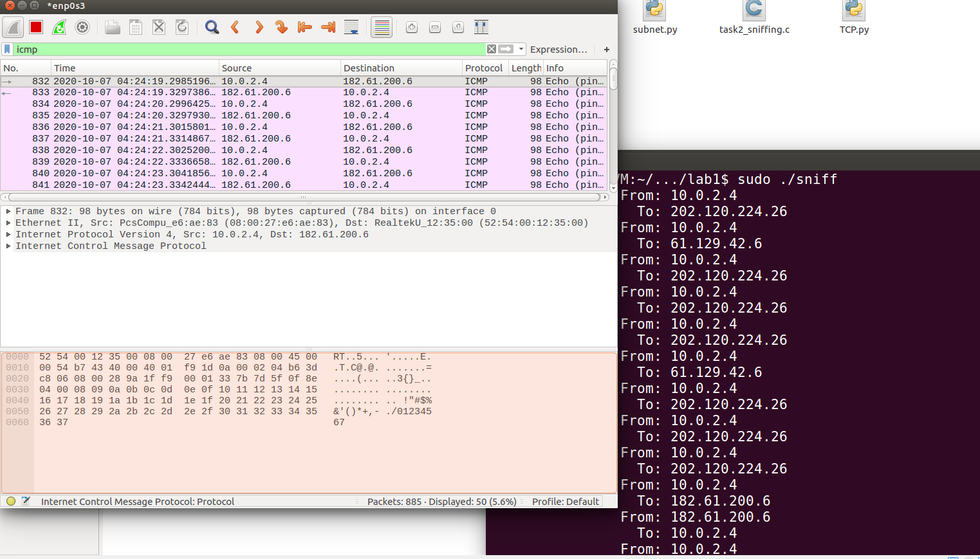The image size is (980, 559).
Task: Expand Internet Control Message Protocol details
Action: (8, 246)
